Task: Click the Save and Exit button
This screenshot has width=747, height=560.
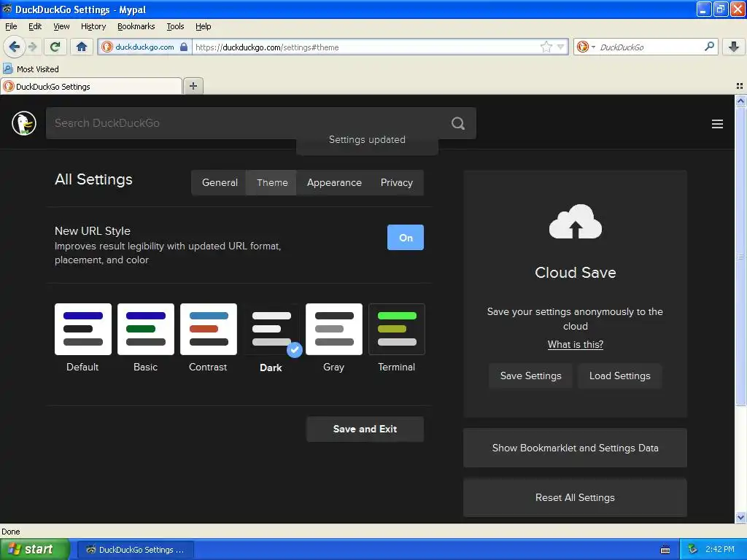Action: pos(365,429)
